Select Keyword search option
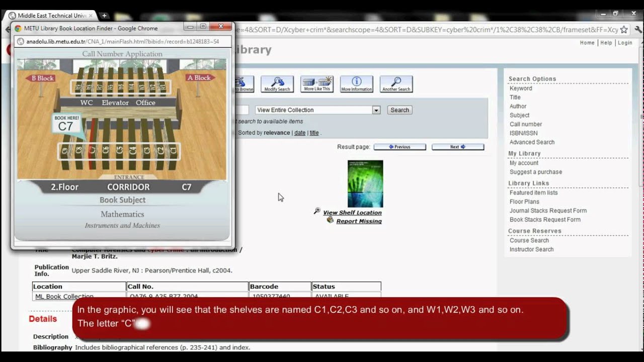The image size is (644, 362). pos(521,88)
